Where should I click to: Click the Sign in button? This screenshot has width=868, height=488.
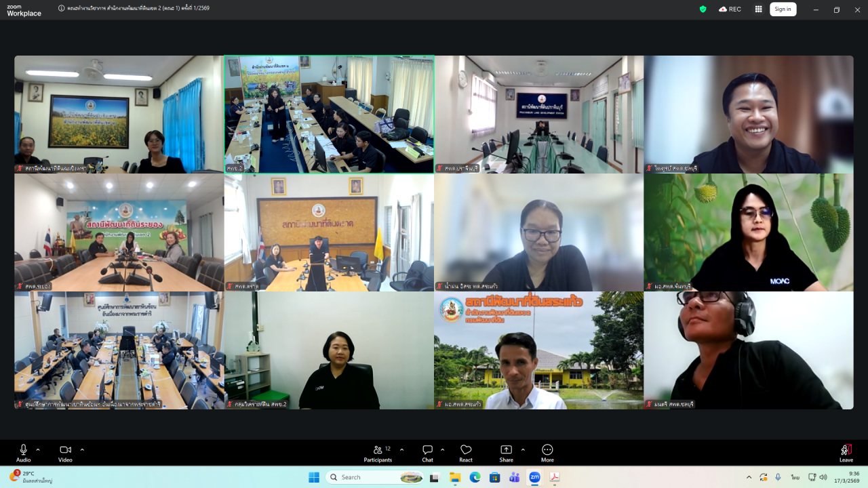point(783,9)
